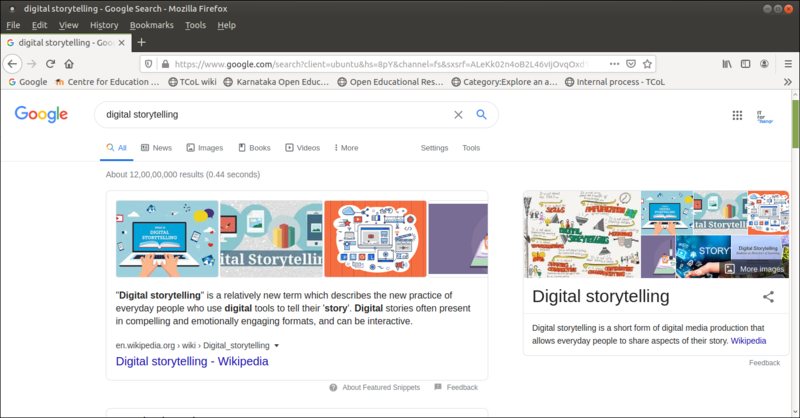The height and width of the screenshot is (418, 800).
Task: Click the sketchnote image in knowledge panel
Action: pos(582,234)
